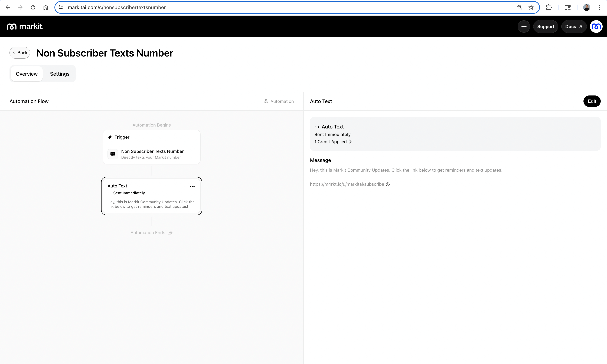The height and width of the screenshot is (364, 607).
Task: Switch to the Settings tab
Action: (60, 74)
